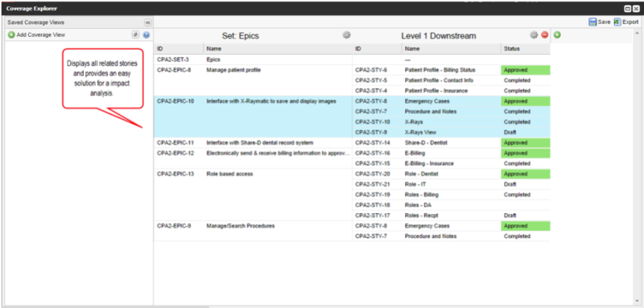The width and height of the screenshot is (644, 308).
Task: Select epic CPA2-EPIC-11
Action: coord(175,142)
